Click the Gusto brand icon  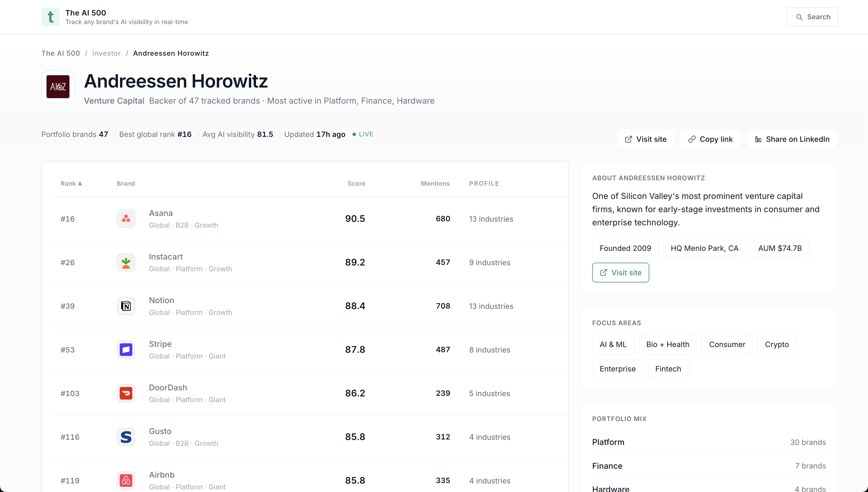pyautogui.click(x=126, y=437)
